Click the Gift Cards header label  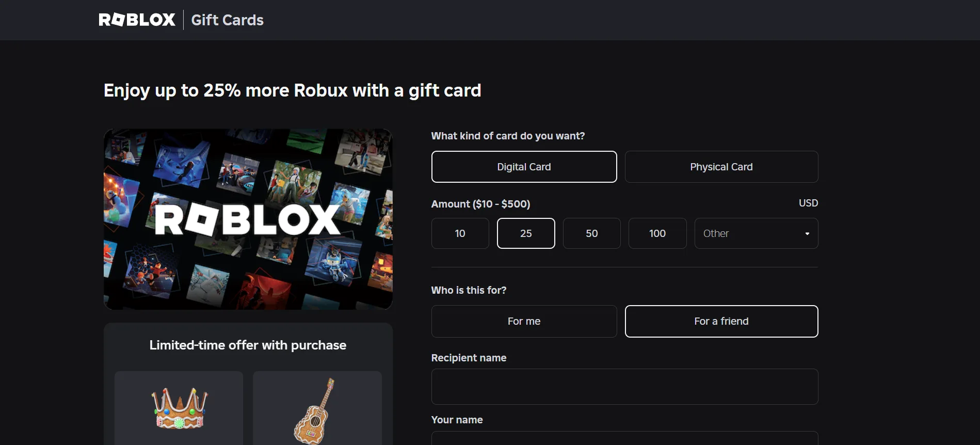coord(227,20)
